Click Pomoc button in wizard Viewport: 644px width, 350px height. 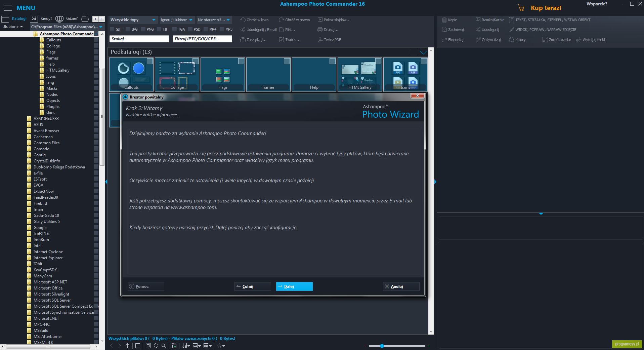coord(146,286)
